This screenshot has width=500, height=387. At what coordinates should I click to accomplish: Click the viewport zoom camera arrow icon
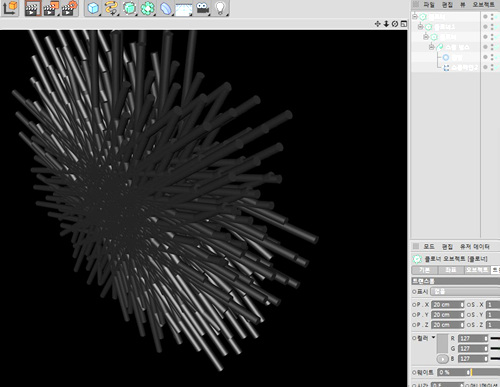click(x=386, y=24)
